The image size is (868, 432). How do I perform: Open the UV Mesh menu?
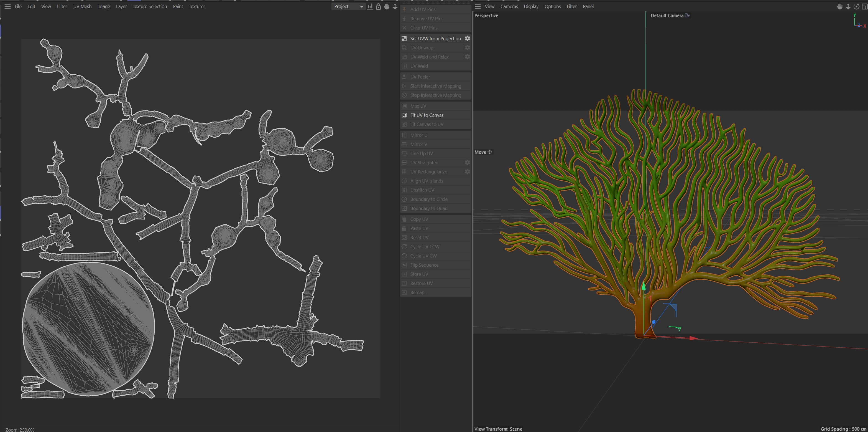[82, 6]
